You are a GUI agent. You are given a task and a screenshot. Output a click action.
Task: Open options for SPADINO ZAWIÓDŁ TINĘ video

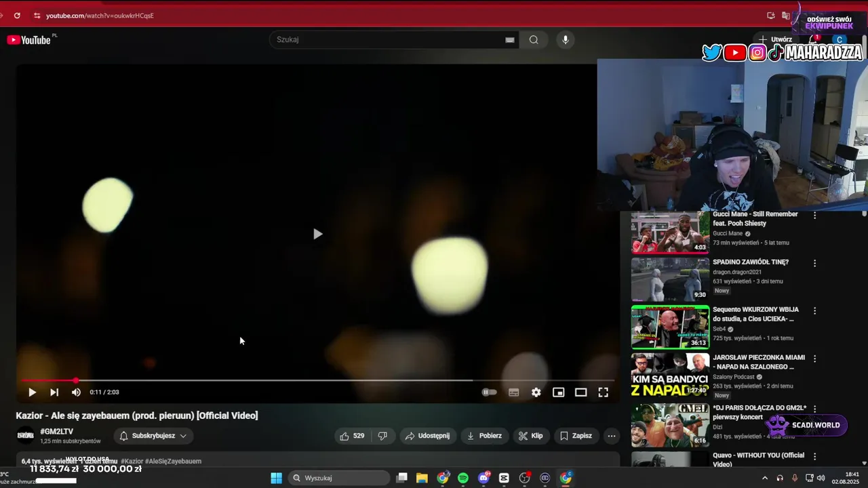click(x=815, y=263)
